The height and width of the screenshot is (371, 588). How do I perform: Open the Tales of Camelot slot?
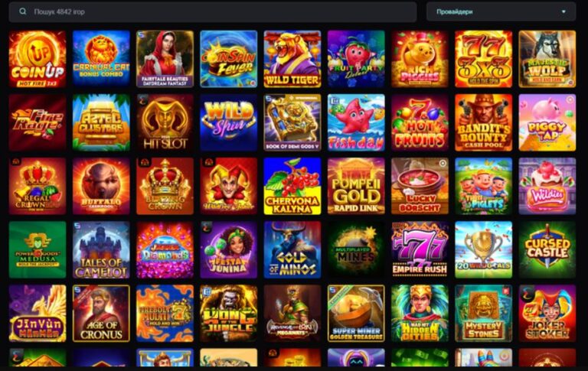(101, 249)
